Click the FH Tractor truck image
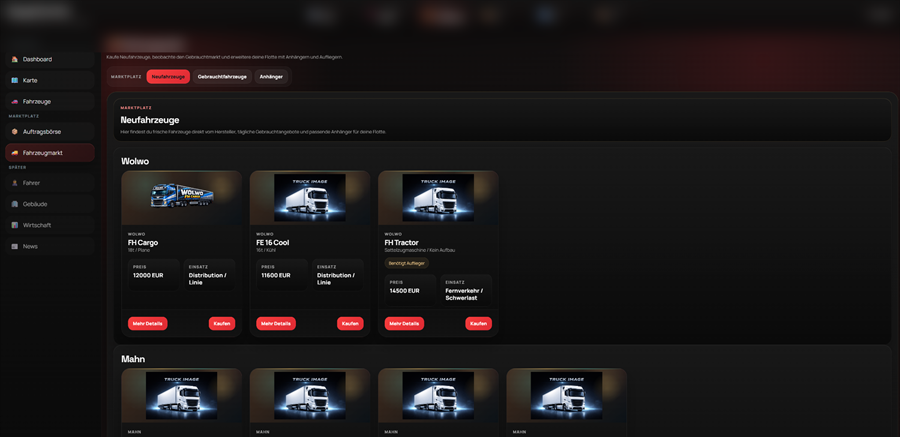The height and width of the screenshot is (437, 900). click(438, 198)
